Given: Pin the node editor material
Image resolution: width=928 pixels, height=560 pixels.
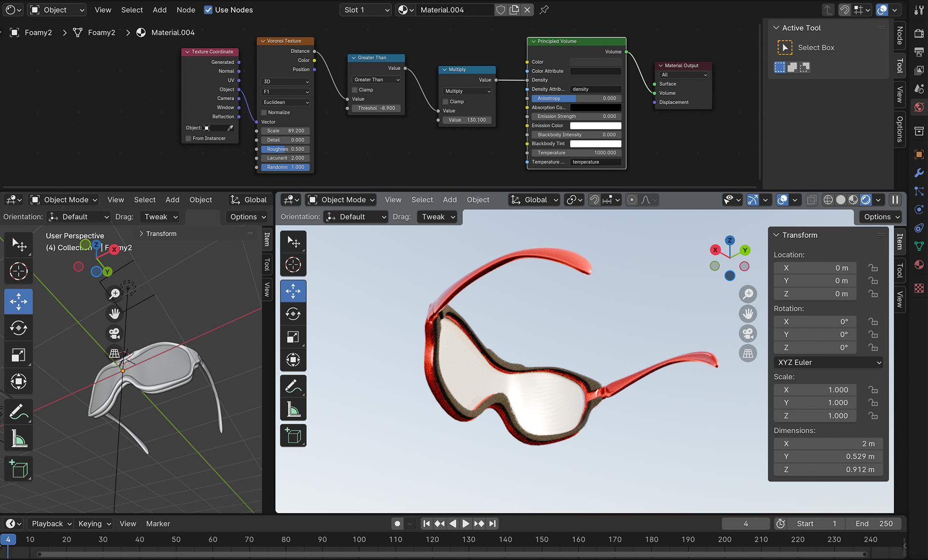Looking at the screenshot, I should click(x=544, y=10).
